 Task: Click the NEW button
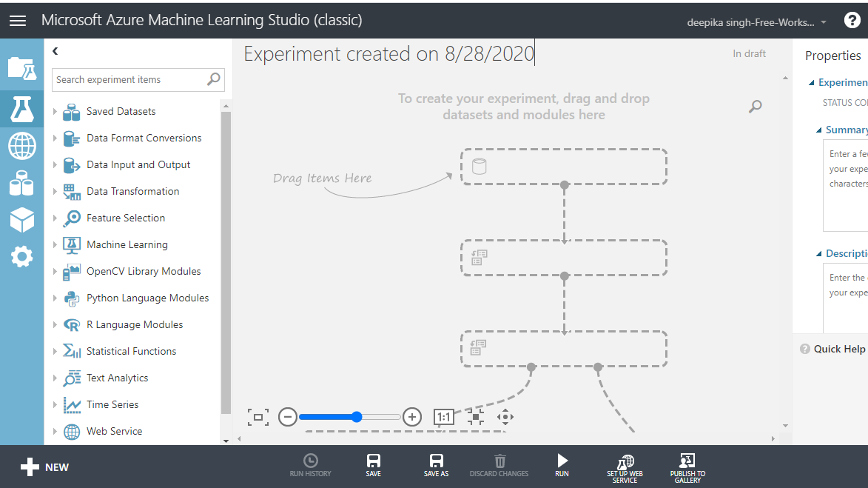(x=45, y=467)
